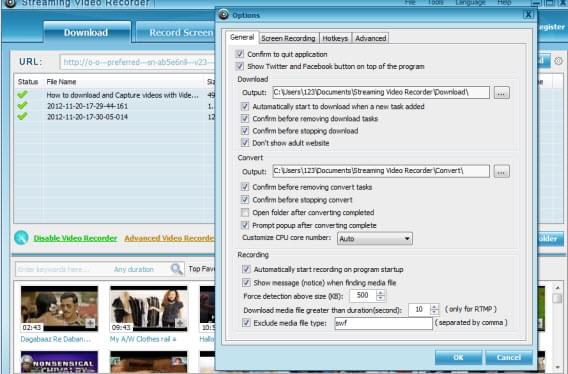The image size is (568, 374).
Task: Toggle Confirm before removing convert tasks
Action: (245, 187)
